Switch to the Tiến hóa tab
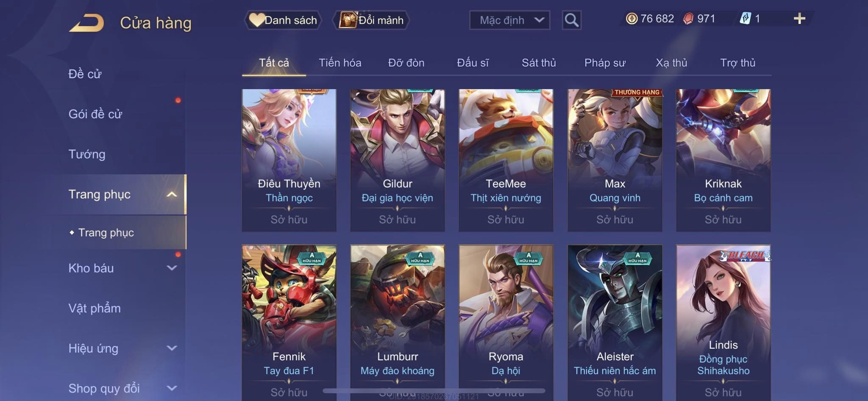 [340, 63]
